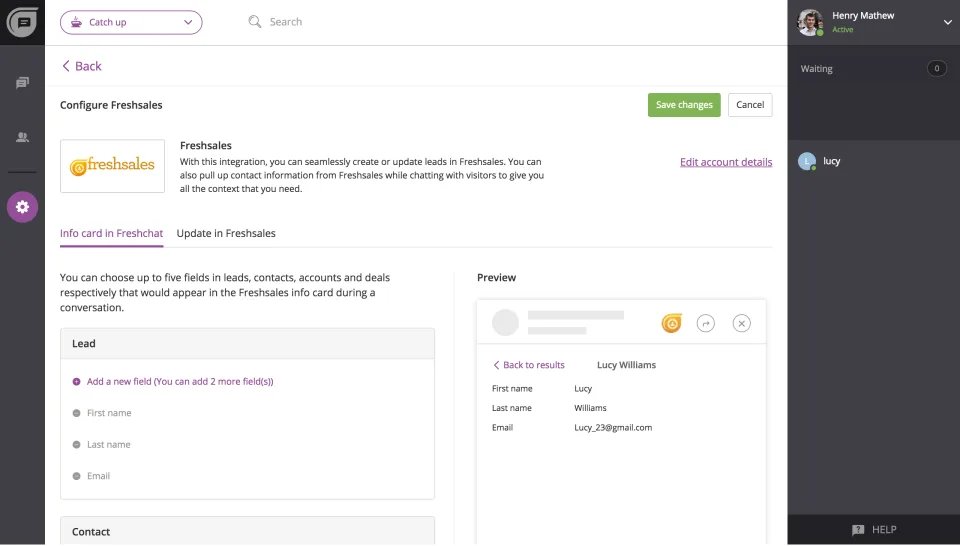Click the Freshsales icon in preview card
Image resolution: width=960 pixels, height=546 pixels.
pos(671,323)
